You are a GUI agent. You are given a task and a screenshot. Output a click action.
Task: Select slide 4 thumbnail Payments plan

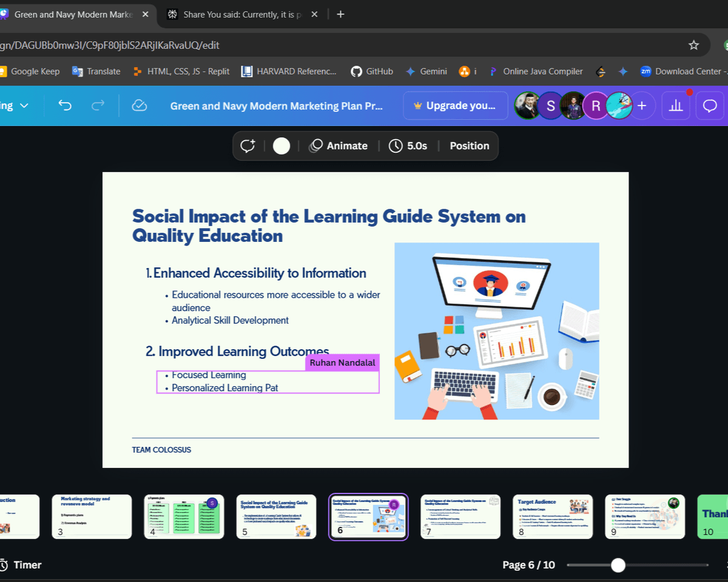click(x=184, y=517)
